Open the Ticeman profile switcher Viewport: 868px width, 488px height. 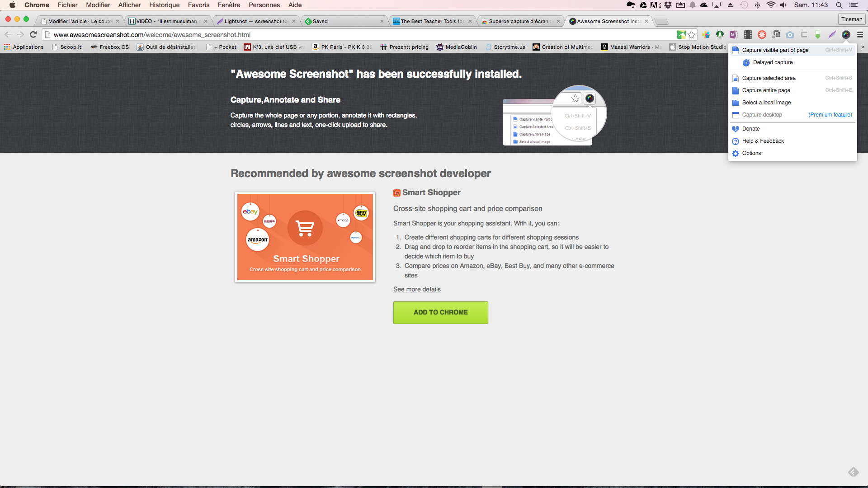coord(852,19)
